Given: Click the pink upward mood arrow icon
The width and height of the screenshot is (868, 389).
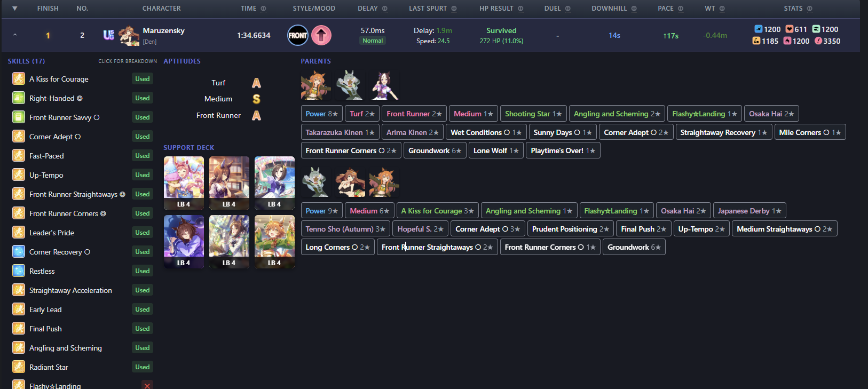Looking at the screenshot, I should pos(321,35).
